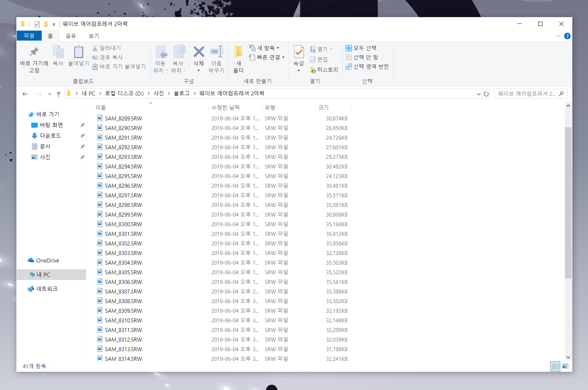Image resolution: width=588 pixels, height=390 pixels.
Task: Click the 편집 edit command
Action: (x=319, y=59)
